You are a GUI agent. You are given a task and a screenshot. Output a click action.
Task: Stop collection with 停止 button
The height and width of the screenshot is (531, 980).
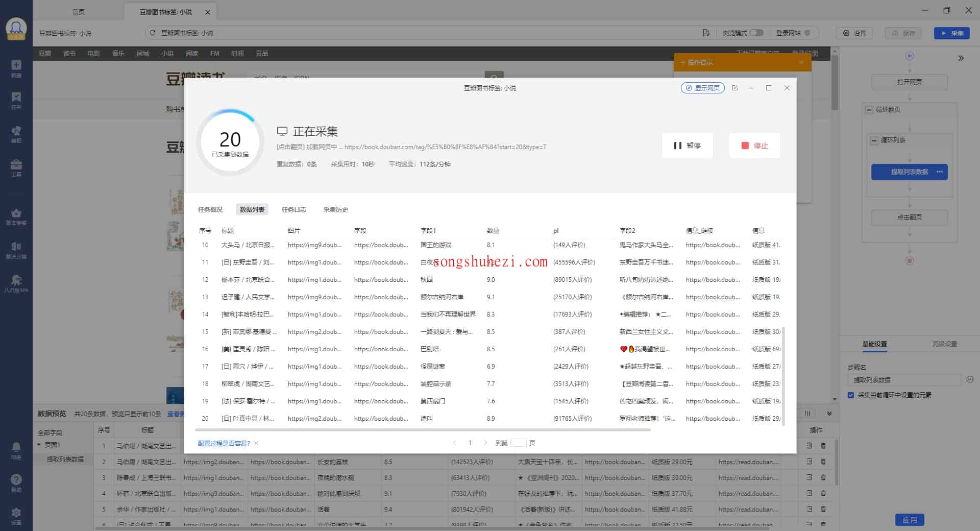coord(755,146)
